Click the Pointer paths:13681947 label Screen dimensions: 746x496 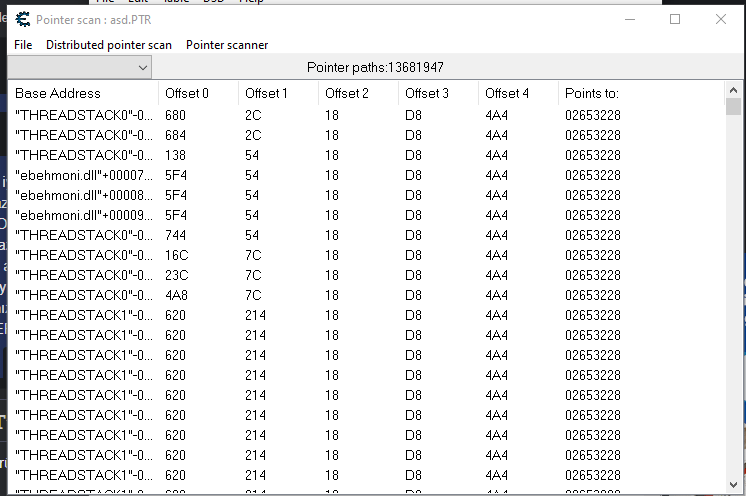[x=375, y=67]
